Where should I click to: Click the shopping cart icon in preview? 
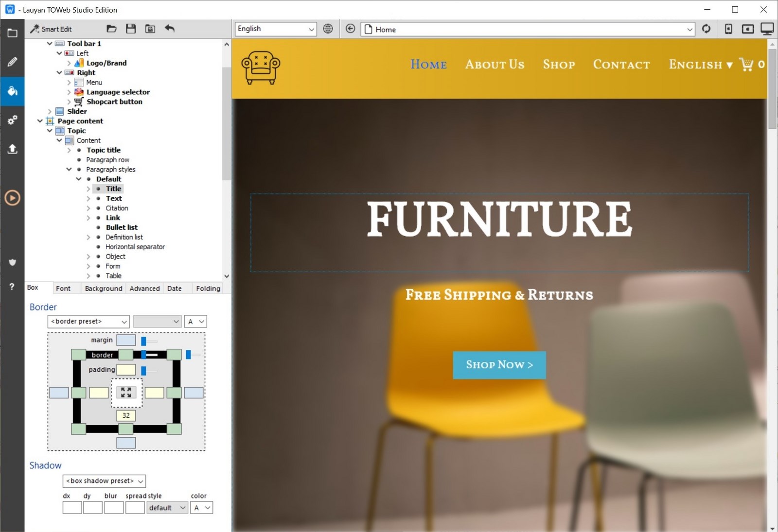746,64
